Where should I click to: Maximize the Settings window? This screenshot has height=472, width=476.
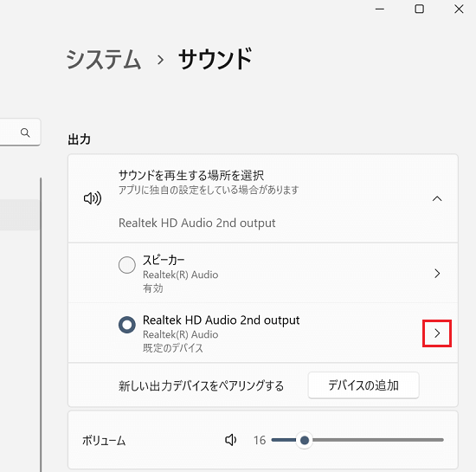click(x=419, y=10)
